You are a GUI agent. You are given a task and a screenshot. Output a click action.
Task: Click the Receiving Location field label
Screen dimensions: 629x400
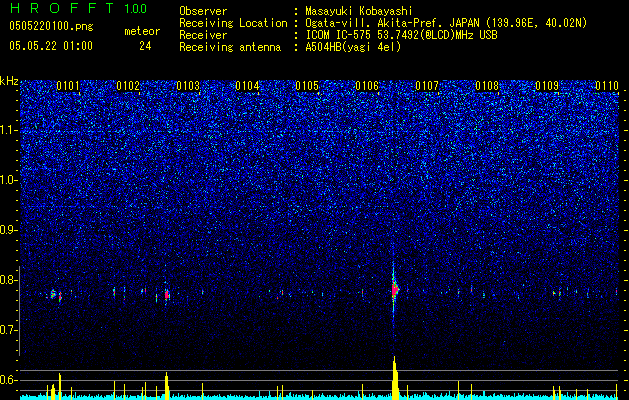tap(233, 23)
